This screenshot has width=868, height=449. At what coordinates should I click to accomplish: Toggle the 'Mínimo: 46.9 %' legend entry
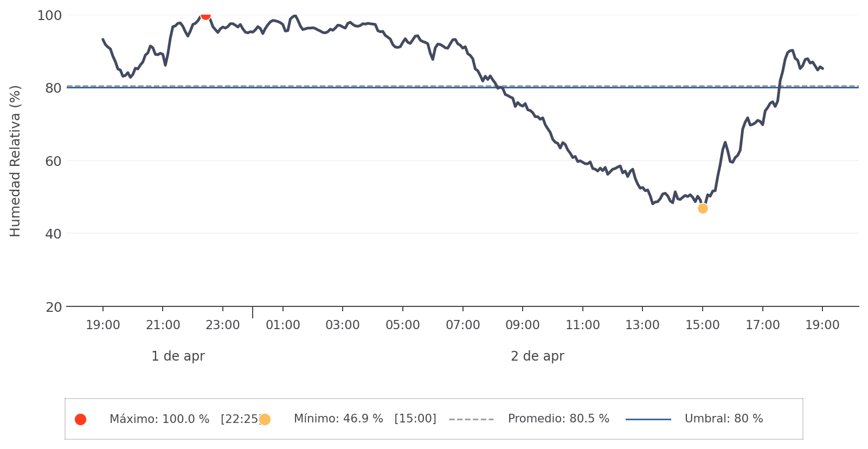coord(338,419)
